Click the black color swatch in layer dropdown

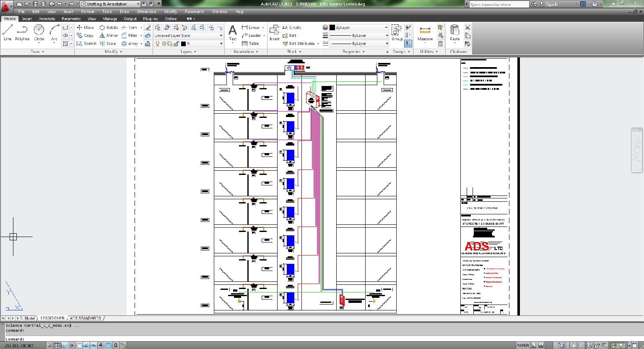tap(183, 44)
